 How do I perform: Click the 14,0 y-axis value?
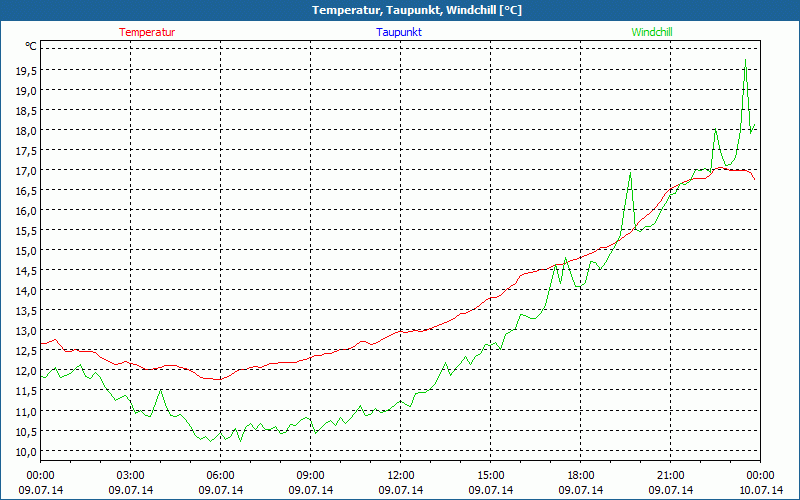coord(26,291)
